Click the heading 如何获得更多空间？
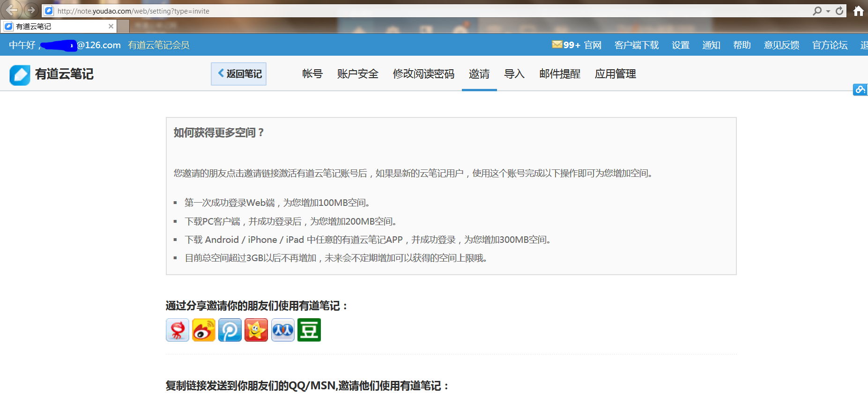Image resolution: width=868 pixels, height=394 pixels. click(x=219, y=133)
